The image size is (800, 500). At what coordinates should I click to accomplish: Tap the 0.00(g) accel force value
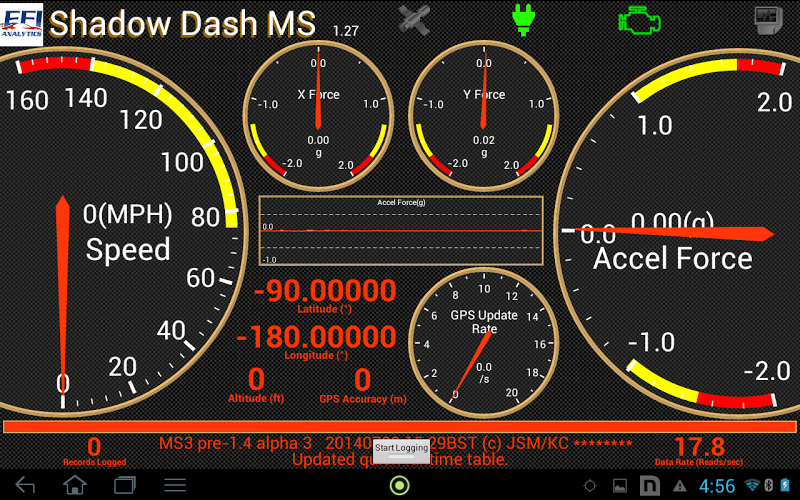tap(672, 221)
